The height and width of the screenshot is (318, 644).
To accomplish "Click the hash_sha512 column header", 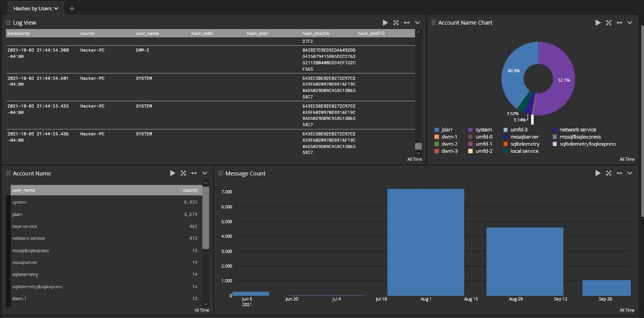I will point(371,33).
